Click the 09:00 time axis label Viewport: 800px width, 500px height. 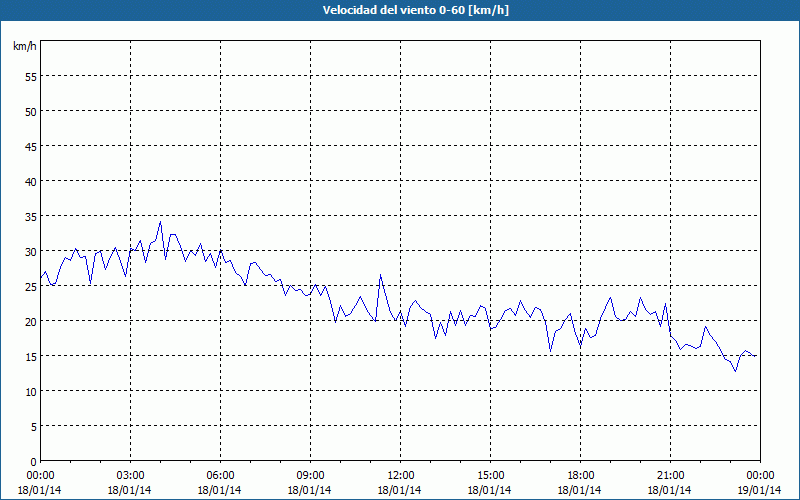(x=310, y=476)
